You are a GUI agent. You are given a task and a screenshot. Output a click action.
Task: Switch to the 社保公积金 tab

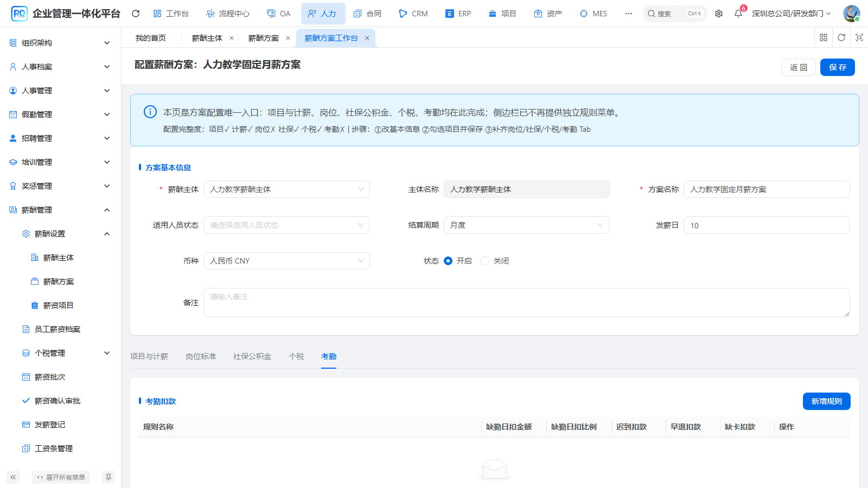(252, 356)
